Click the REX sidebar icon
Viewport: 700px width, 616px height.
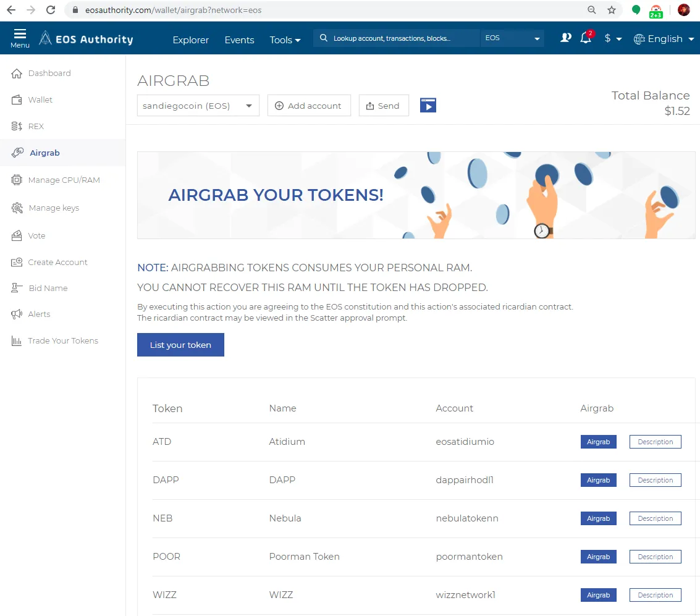coord(17,126)
